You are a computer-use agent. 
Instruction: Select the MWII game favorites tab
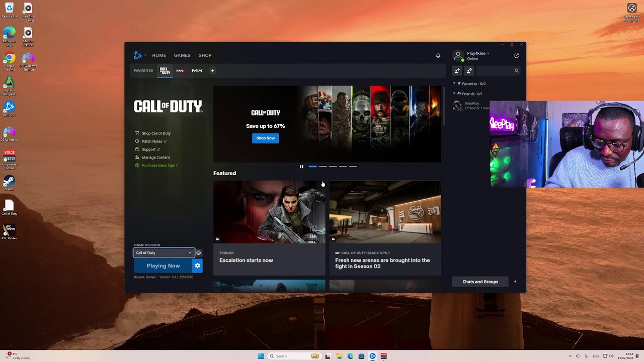(x=197, y=71)
